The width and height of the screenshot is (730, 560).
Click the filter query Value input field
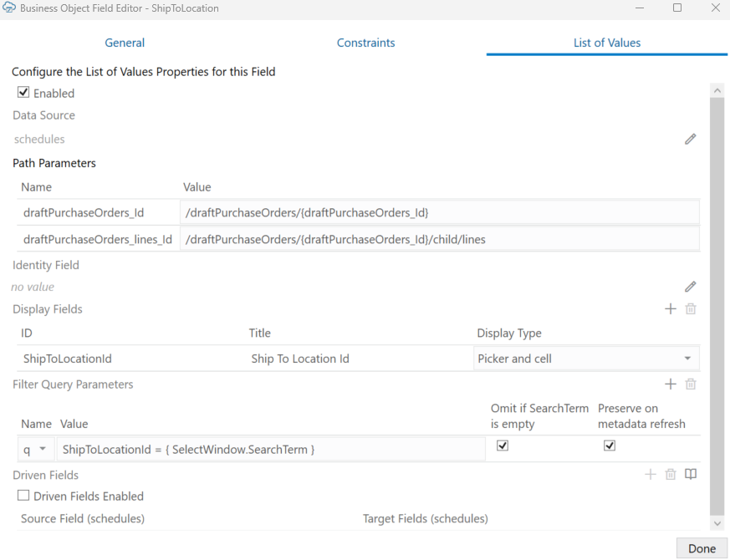coord(268,448)
